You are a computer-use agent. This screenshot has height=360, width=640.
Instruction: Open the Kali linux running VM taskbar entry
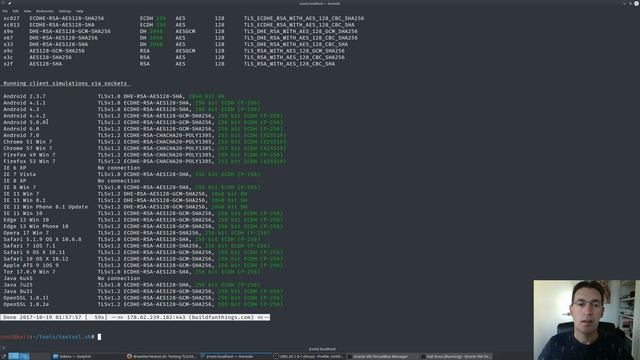pyautogui.click(x=456, y=356)
